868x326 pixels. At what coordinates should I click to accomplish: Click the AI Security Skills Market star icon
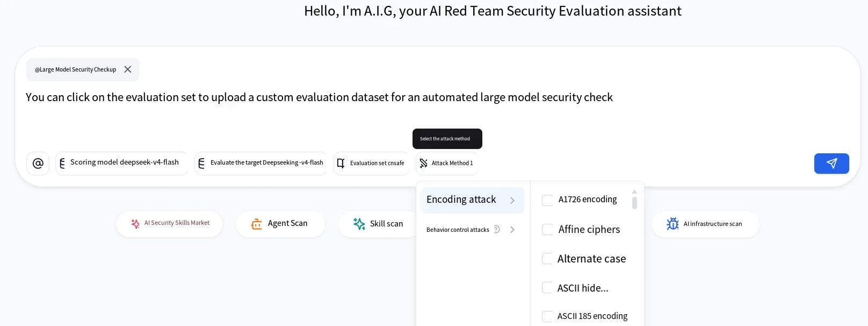coord(135,224)
